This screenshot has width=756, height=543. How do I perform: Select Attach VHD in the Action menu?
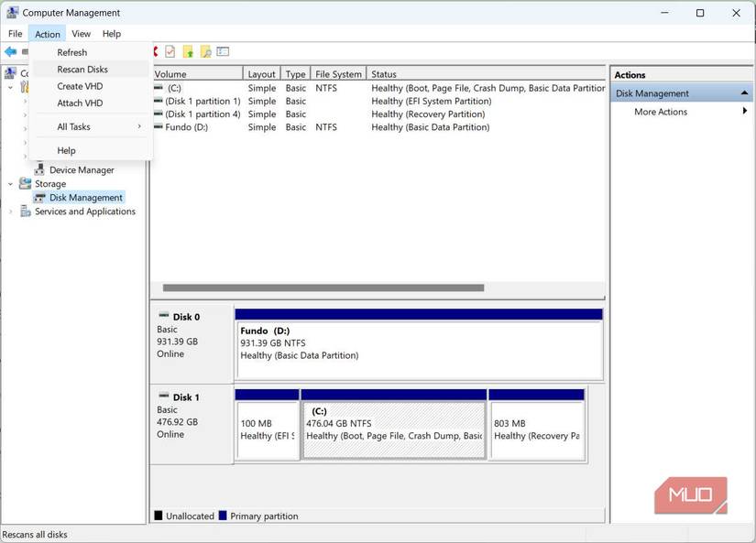click(91, 103)
